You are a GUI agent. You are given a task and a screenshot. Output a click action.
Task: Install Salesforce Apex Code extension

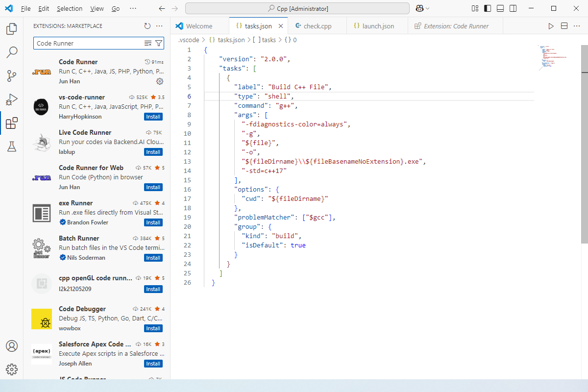153,364
